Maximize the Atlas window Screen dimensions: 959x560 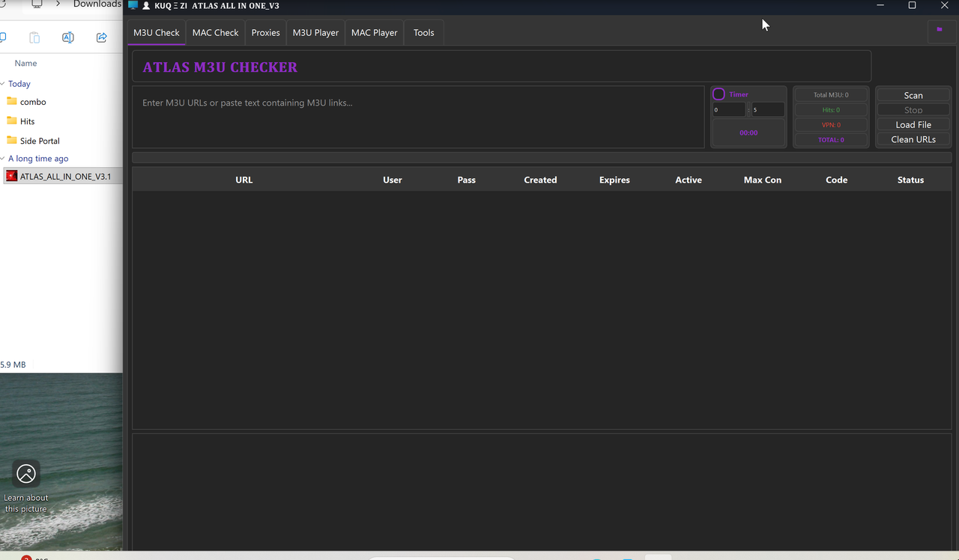(x=912, y=5)
